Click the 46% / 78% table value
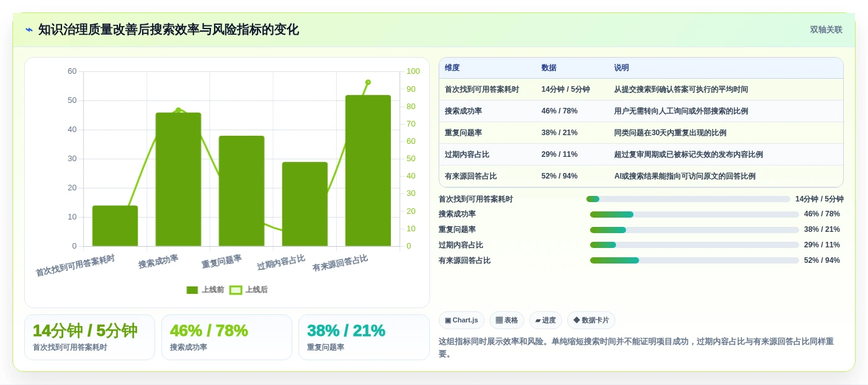868x385 pixels. pos(560,111)
